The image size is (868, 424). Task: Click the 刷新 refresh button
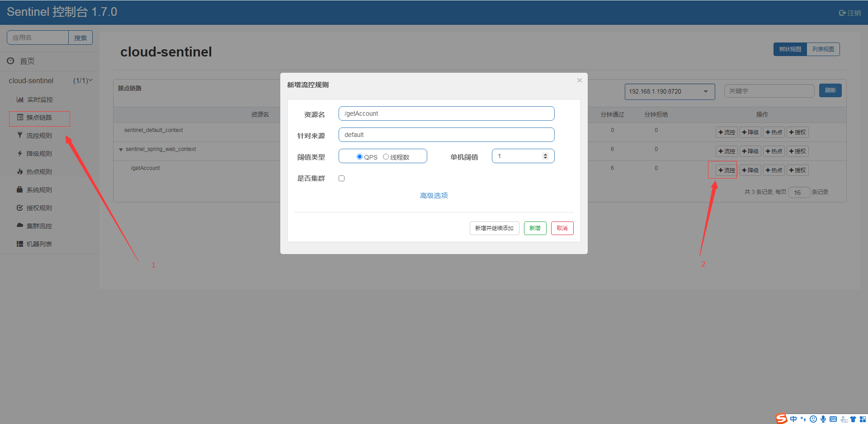point(830,90)
